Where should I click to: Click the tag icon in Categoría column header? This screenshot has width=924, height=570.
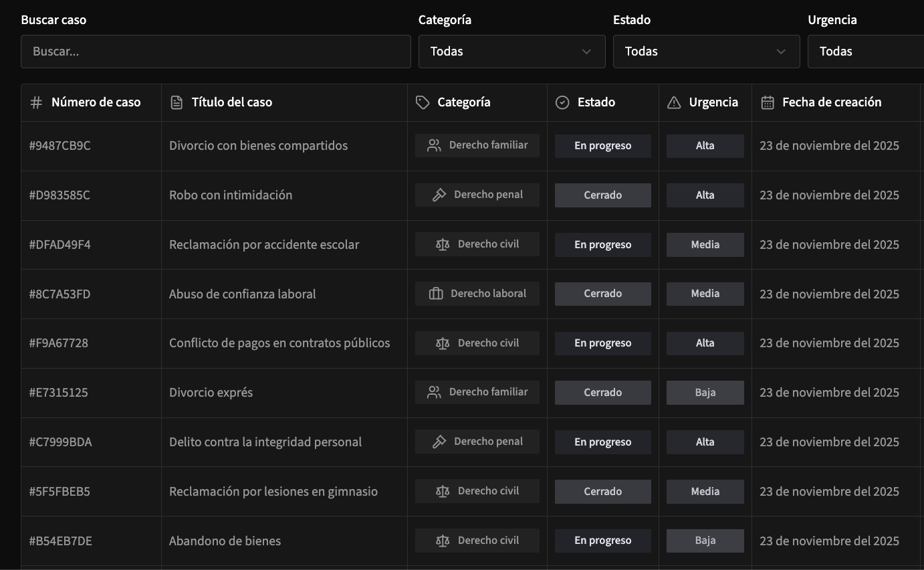tap(423, 102)
